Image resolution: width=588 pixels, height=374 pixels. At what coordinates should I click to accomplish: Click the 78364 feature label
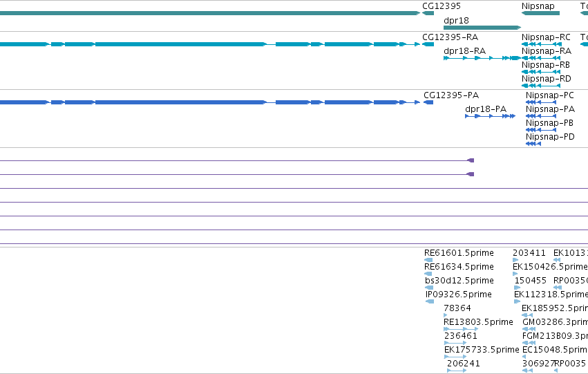click(x=457, y=308)
